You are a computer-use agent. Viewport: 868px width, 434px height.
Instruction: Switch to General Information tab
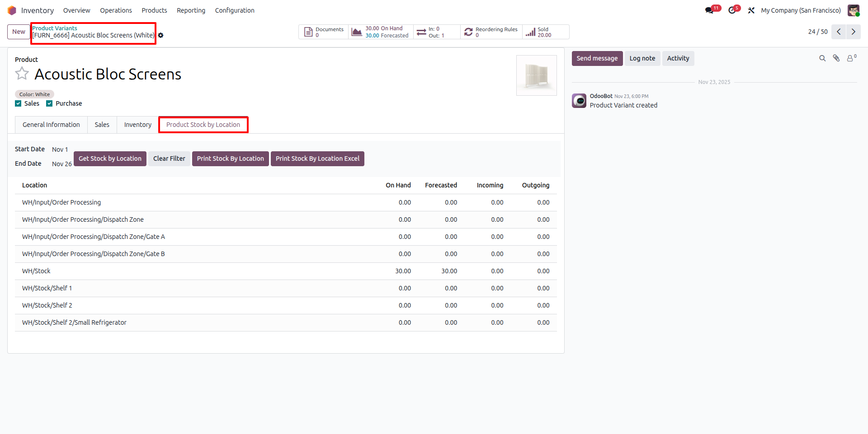point(51,125)
